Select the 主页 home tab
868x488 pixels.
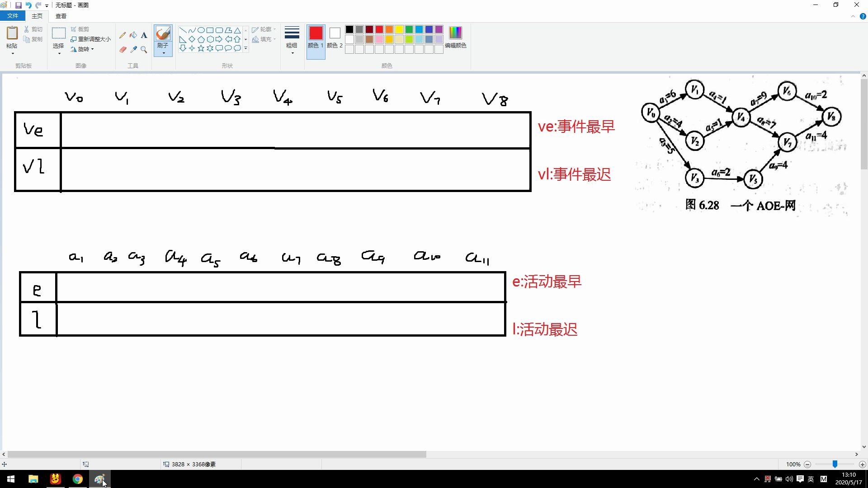[37, 15]
